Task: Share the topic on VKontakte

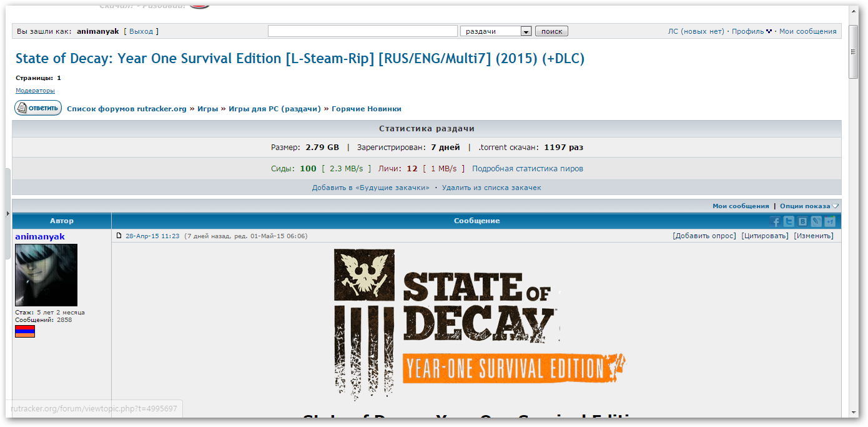Action: pyautogui.click(x=802, y=221)
